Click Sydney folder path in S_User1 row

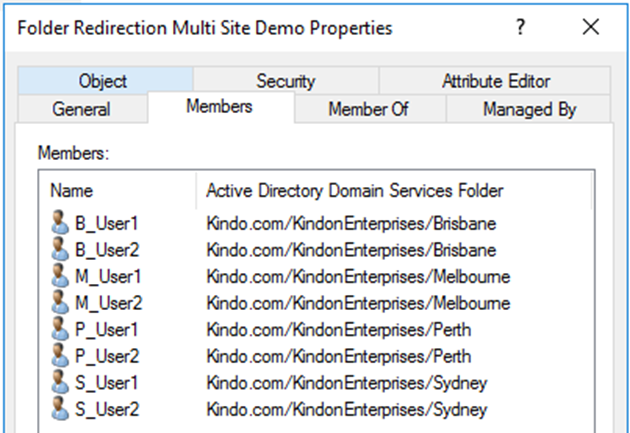347,382
